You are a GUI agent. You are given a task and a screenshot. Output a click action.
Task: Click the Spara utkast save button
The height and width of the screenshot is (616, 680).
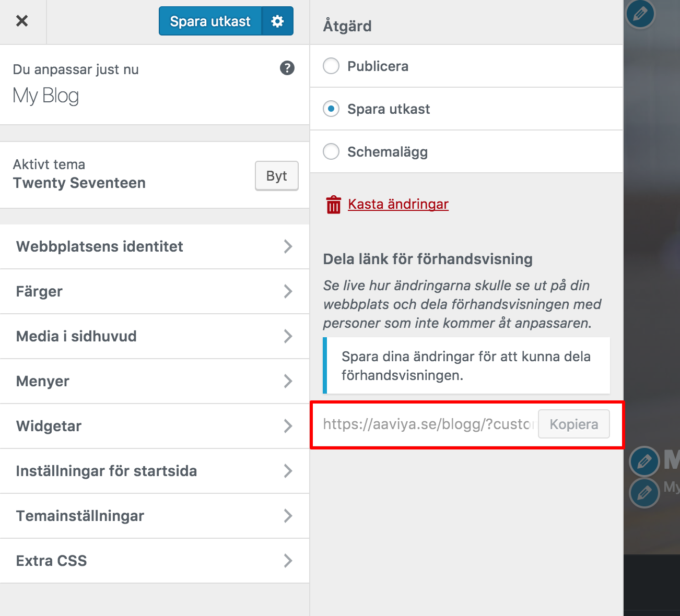210,21
